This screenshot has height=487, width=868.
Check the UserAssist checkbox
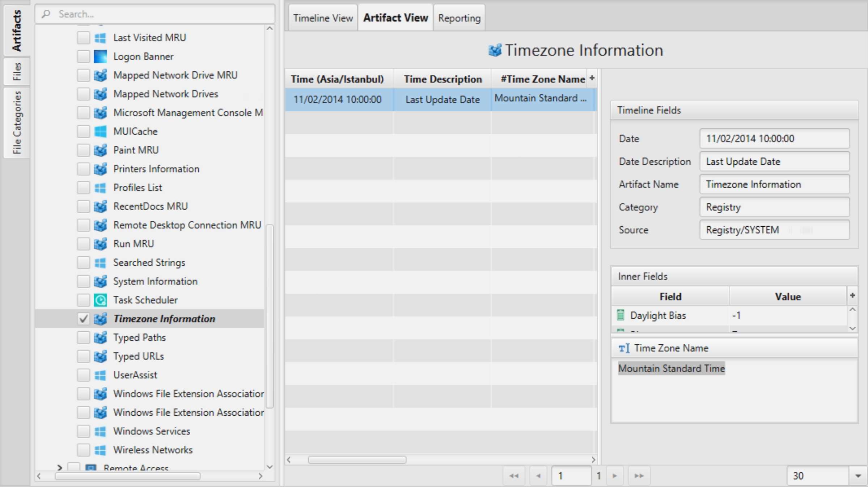tap(83, 375)
